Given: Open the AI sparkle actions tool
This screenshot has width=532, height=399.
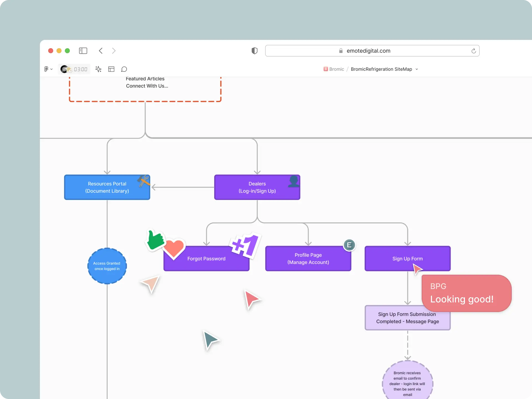Looking at the screenshot, I should pyautogui.click(x=98, y=69).
